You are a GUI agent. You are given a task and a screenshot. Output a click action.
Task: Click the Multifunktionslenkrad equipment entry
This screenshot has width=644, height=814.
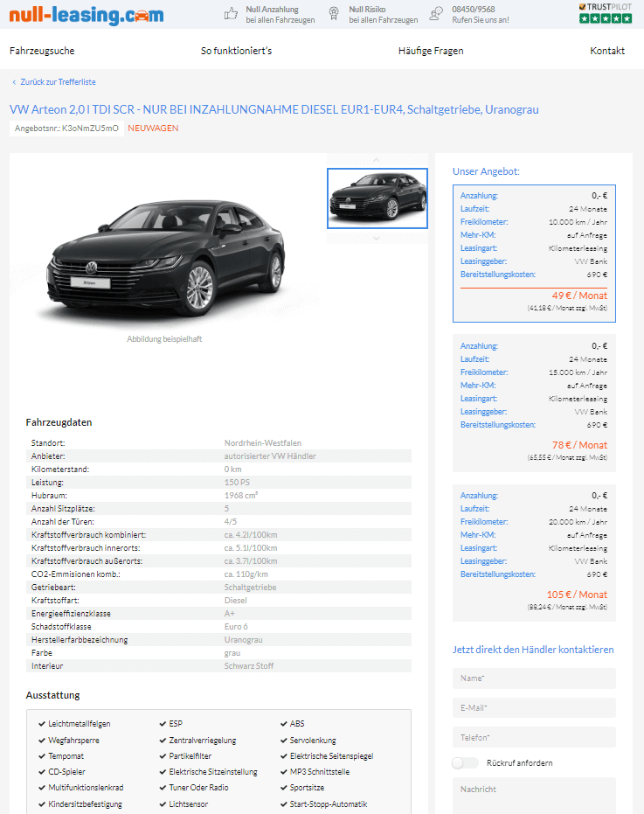click(86, 788)
